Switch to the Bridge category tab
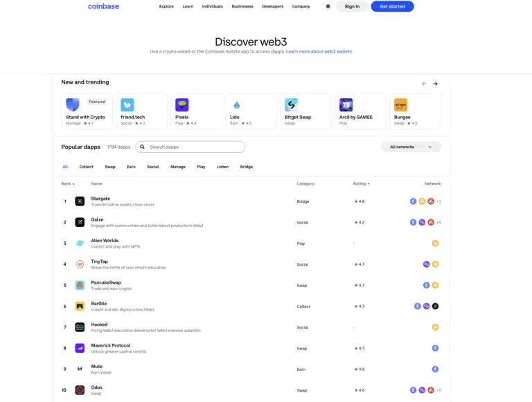The height and width of the screenshot is (402, 532). [247, 167]
